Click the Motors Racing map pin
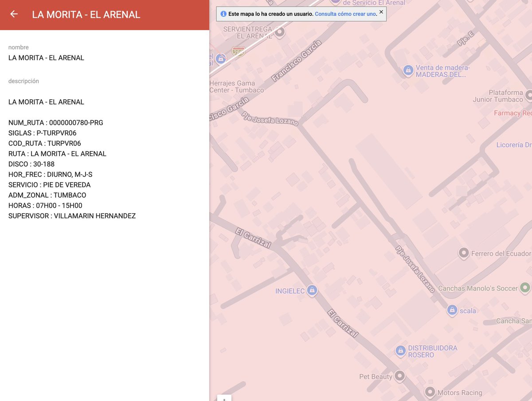Viewport: 532px width, 401px height. click(x=430, y=392)
